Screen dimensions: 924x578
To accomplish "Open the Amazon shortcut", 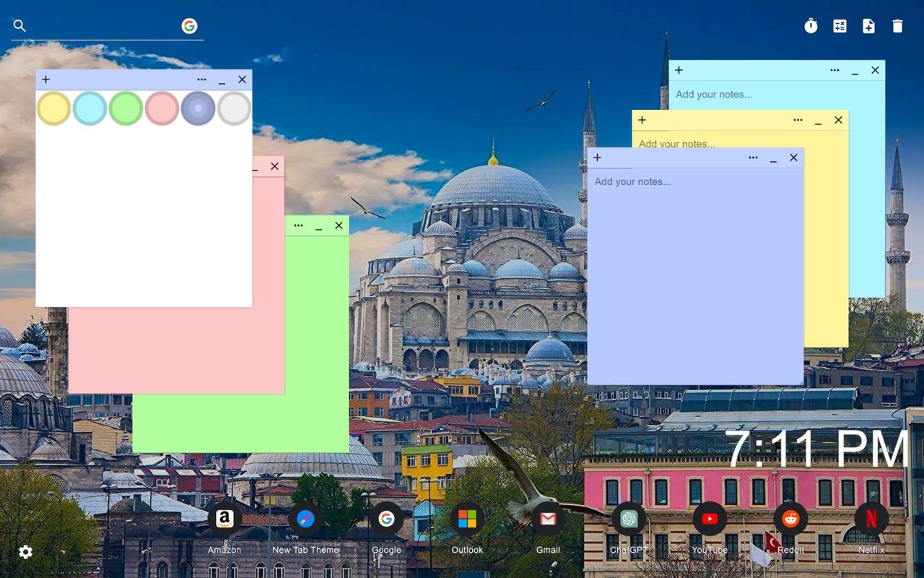I will (x=225, y=519).
